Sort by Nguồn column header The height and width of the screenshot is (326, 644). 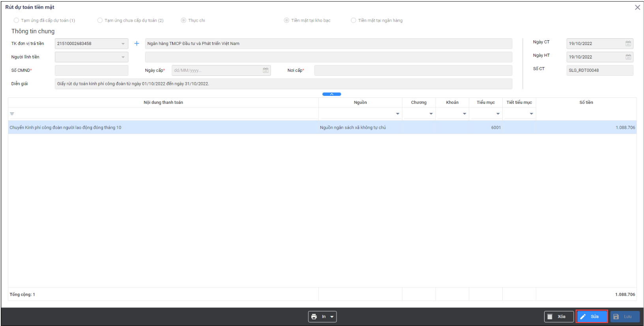tap(360, 103)
